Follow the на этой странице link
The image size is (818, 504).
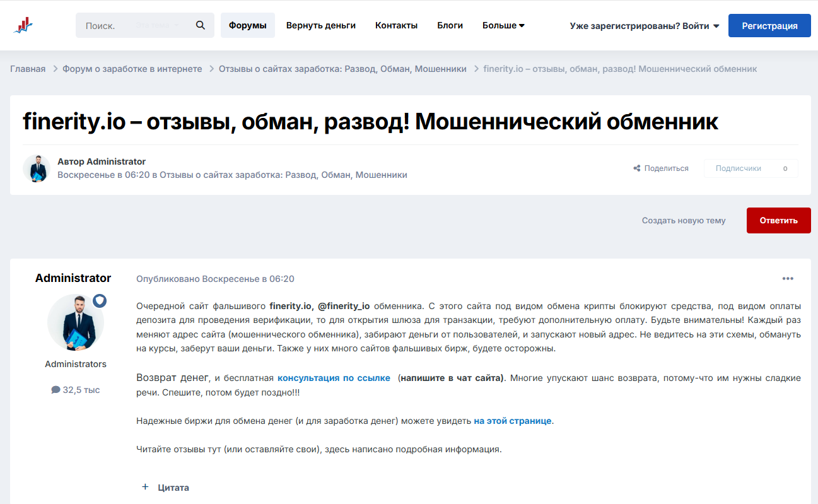coord(513,421)
